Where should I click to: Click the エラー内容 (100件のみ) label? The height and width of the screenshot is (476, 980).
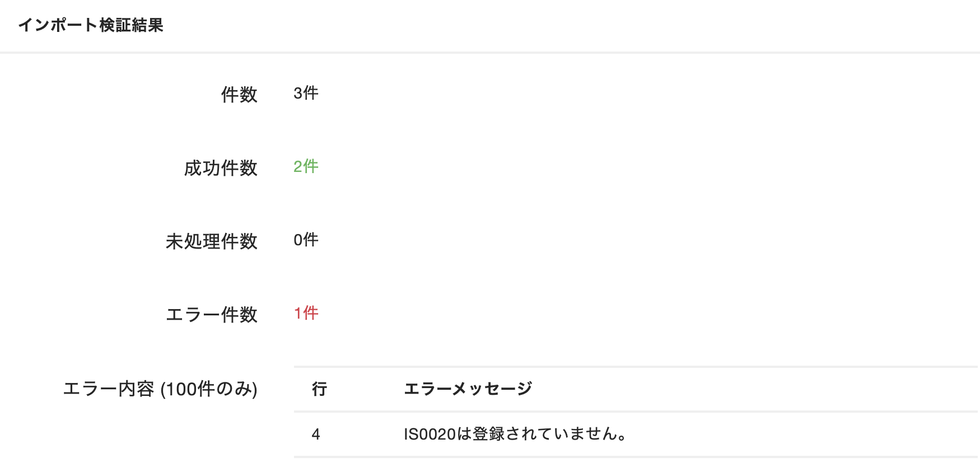coord(160,389)
